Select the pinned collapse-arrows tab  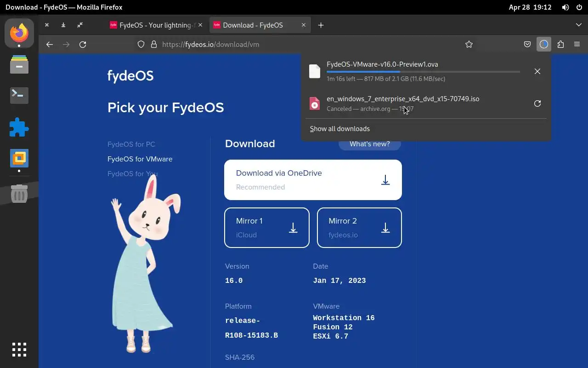[80, 25]
